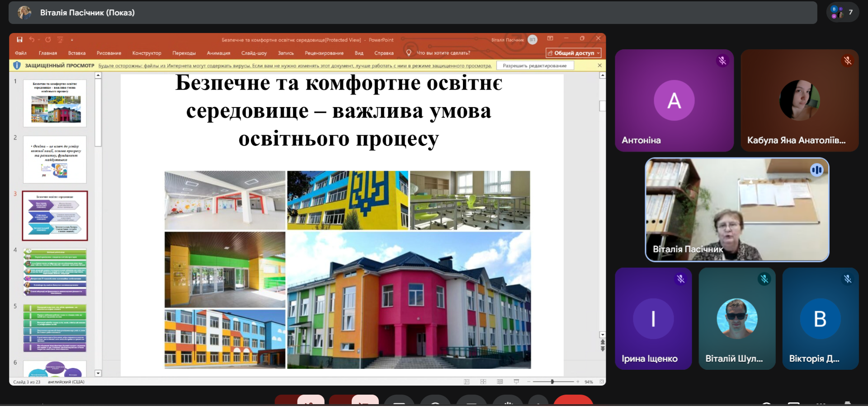
Task: Click muted mic icon on Антоніна tile
Action: pos(722,61)
